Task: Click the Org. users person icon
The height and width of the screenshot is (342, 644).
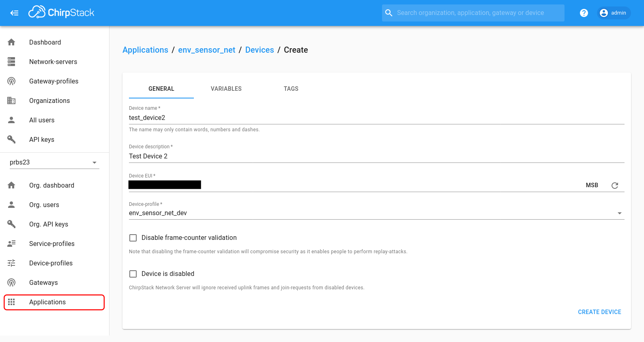Action: [x=11, y=205]
